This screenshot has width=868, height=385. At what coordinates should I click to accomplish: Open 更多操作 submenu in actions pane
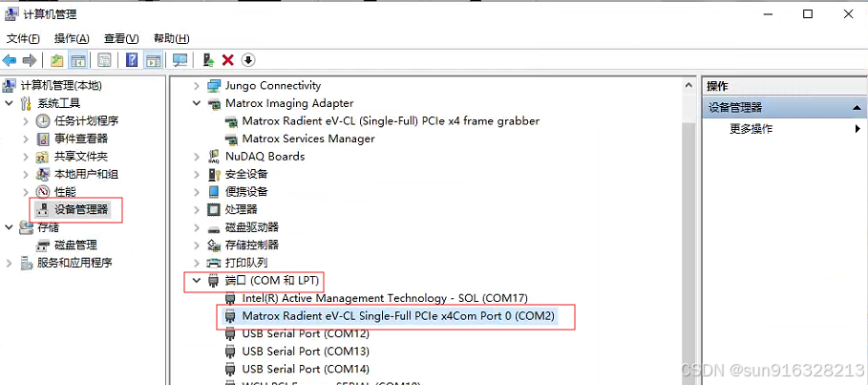(783, 129)
